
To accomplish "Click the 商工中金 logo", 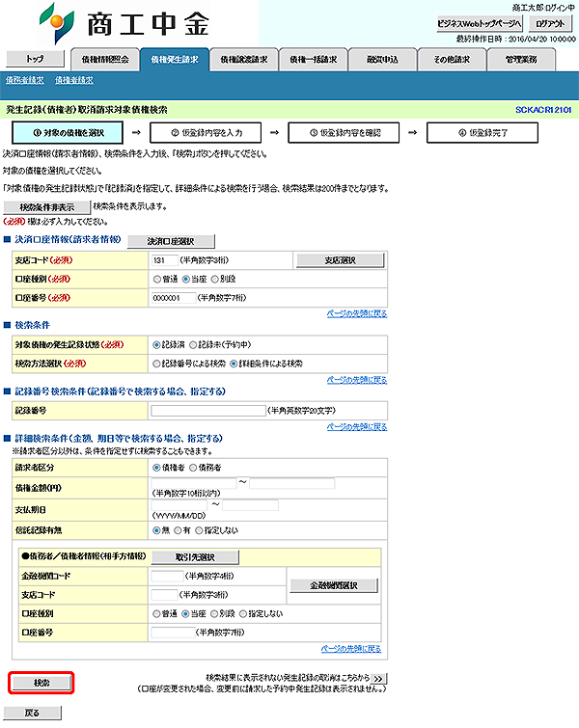I will pos(124,23).
